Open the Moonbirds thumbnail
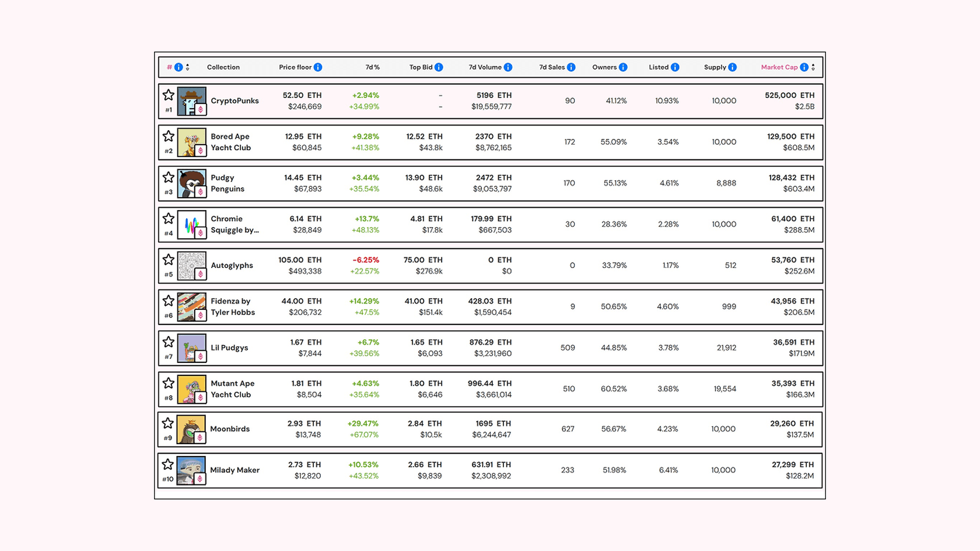 coord(191,429)
